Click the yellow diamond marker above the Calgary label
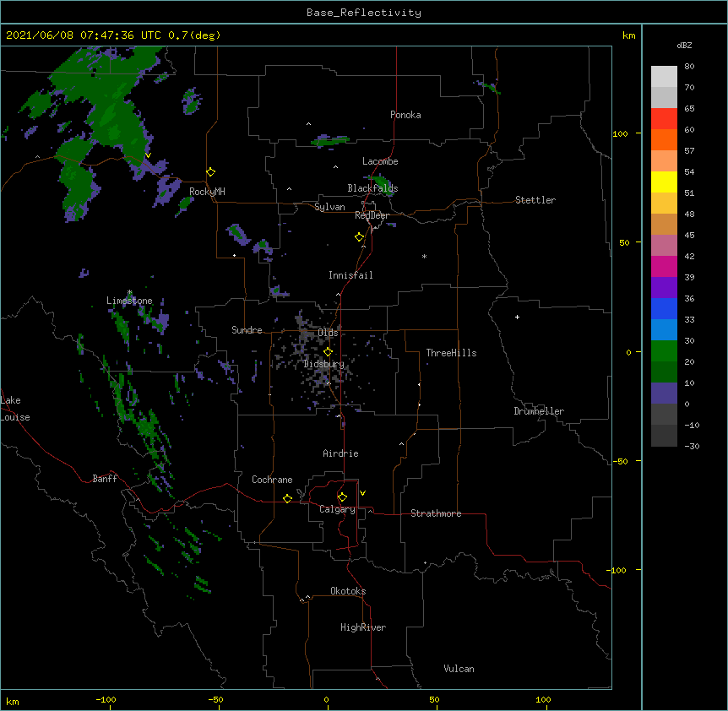 point(342,497)
